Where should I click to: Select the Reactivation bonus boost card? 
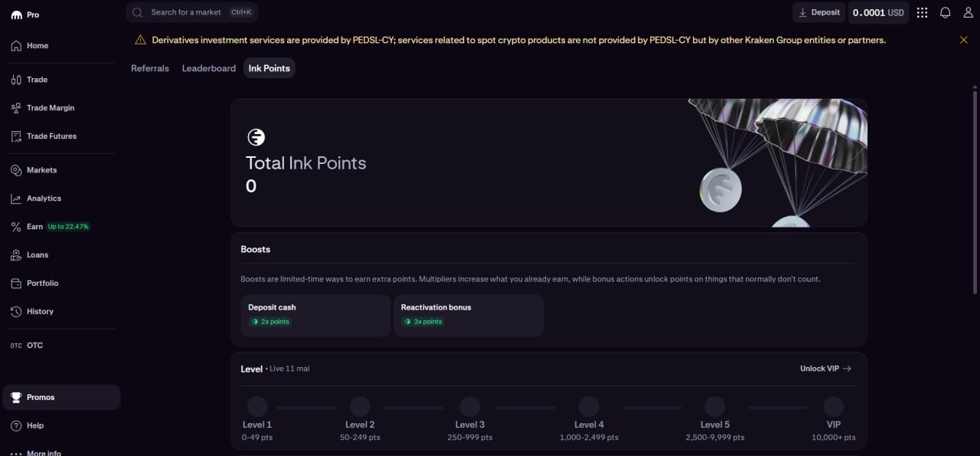point(469,315)
